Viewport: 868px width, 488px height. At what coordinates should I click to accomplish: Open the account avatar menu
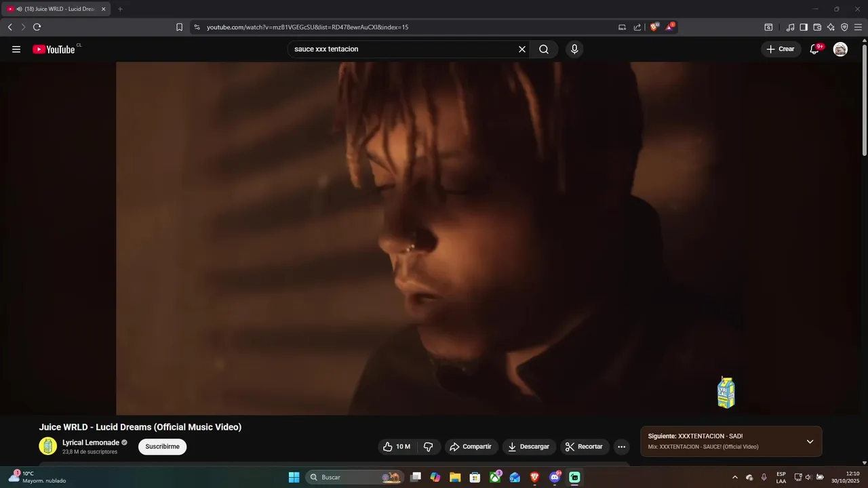click(840, 49)
